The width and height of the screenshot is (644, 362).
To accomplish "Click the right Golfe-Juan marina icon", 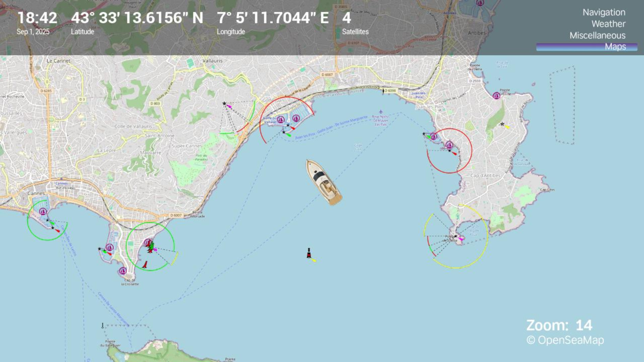I will point(296,118).
